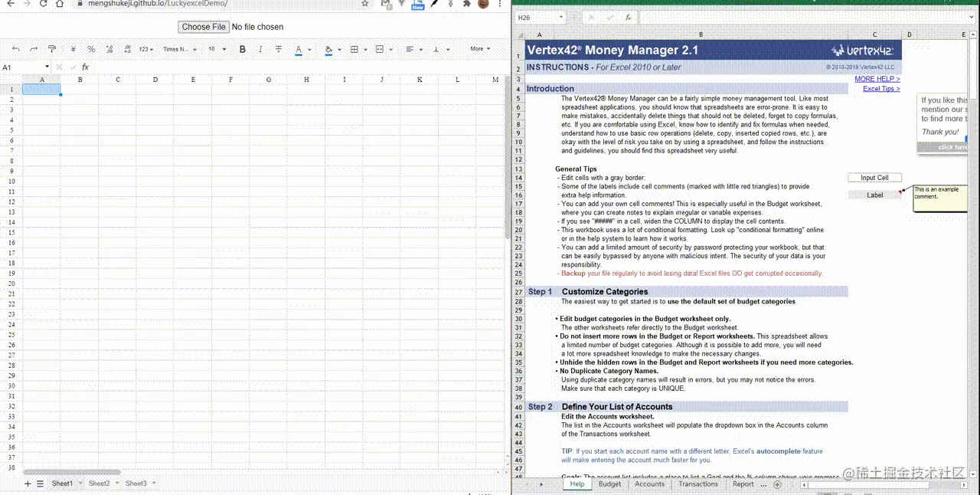Select the paint format brush tool
The image size is (980, 495).
[52, 49]
